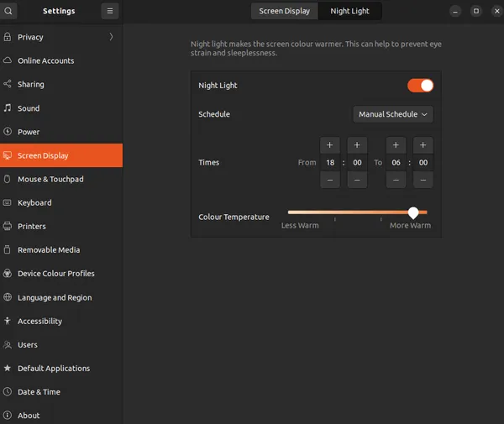The width and height of the screenshot is (504, 424).
Task: Click the Privacy lock icon
Action: click(x=8, y=37)
